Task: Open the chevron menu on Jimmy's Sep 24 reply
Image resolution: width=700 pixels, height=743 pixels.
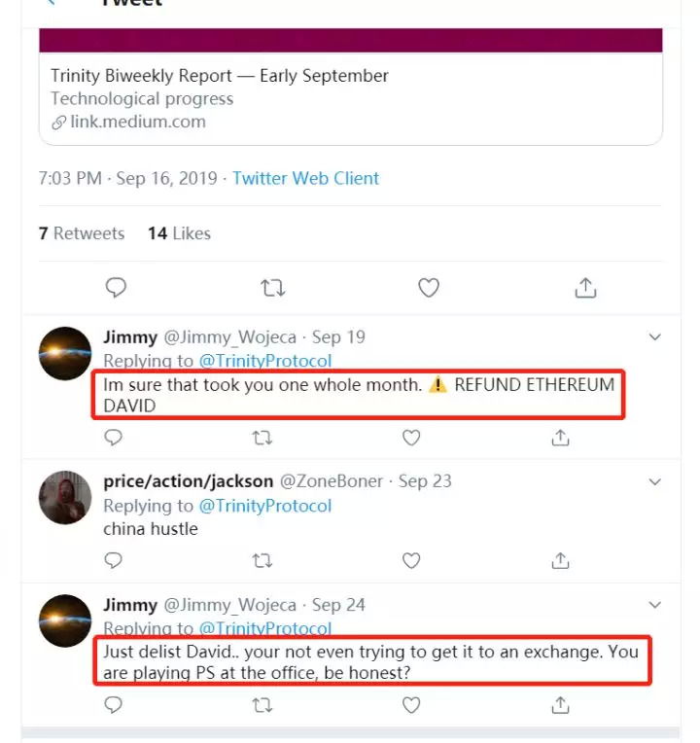Action: click(x=655, y=605)
